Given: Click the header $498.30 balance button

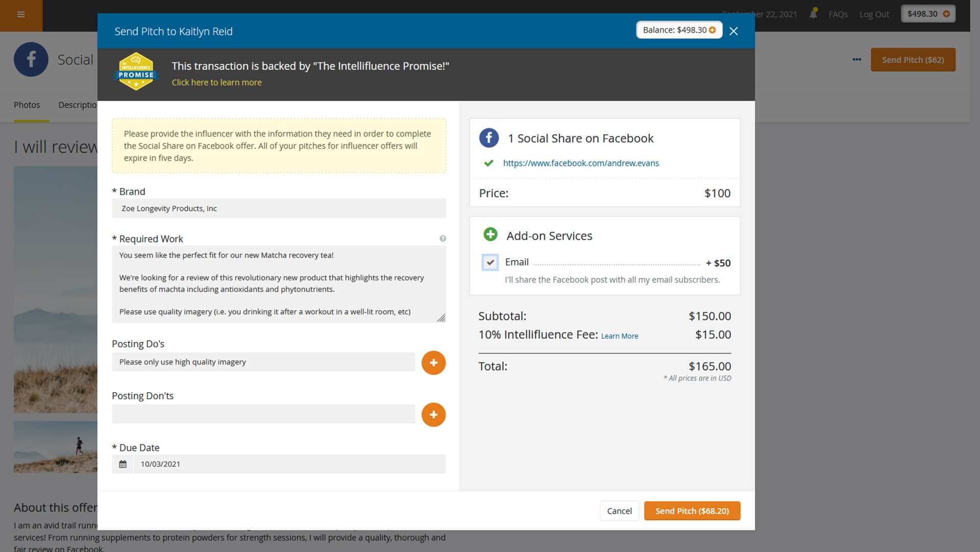Looking at the screenshot, I should 928,14.
